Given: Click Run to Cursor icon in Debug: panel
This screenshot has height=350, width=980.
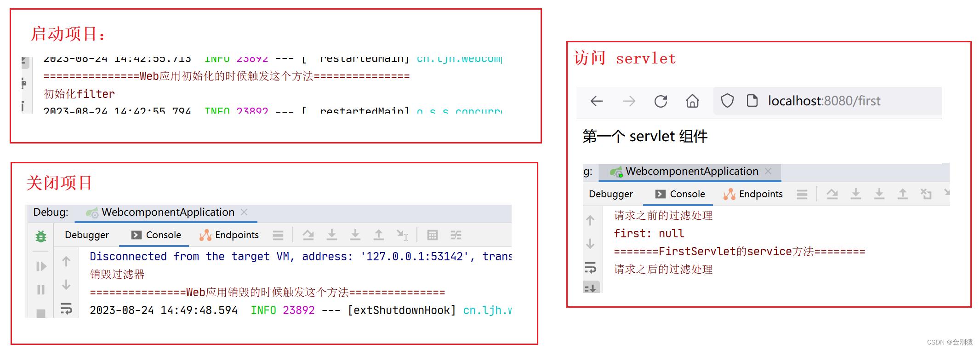Looking at the screenshot, I should [x=402, y=235].
